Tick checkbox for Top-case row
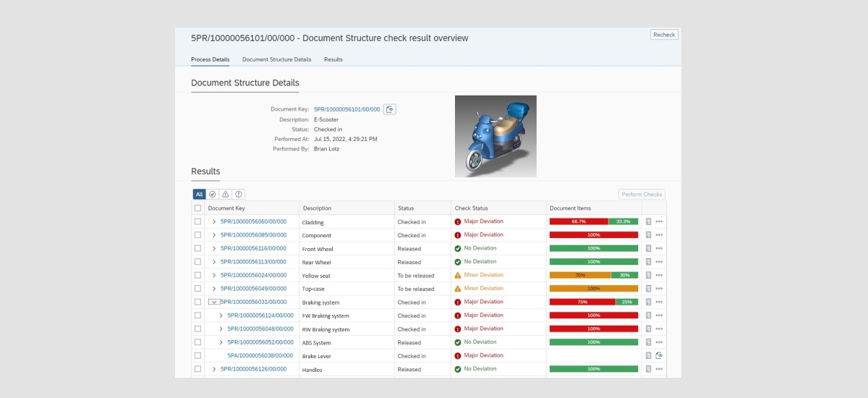868x398 pixels. (198, 289)
